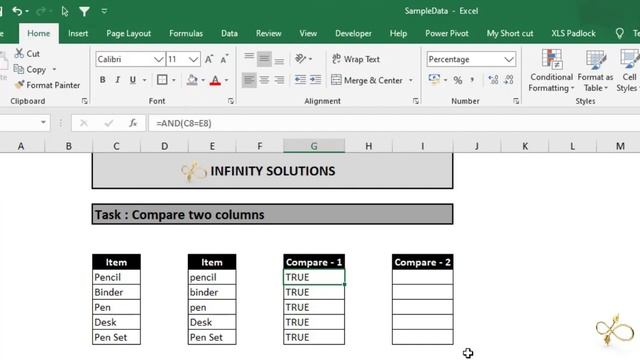
Task: Select the Compare - 1 cell for Pencil
Action: coord(314,277)
